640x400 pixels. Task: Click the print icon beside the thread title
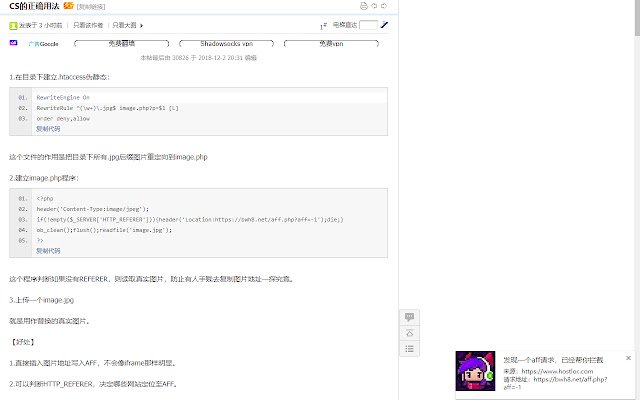point(364,6)
